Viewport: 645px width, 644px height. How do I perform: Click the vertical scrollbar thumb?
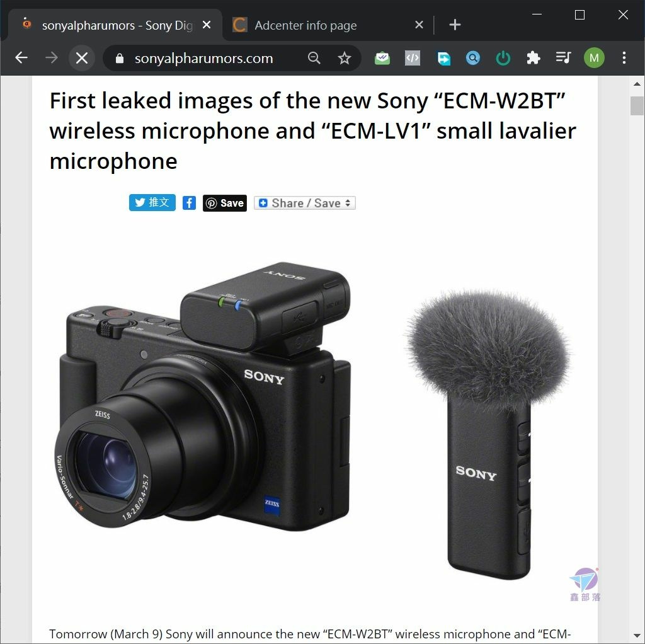pyautogui.click(x=637, y=106)
